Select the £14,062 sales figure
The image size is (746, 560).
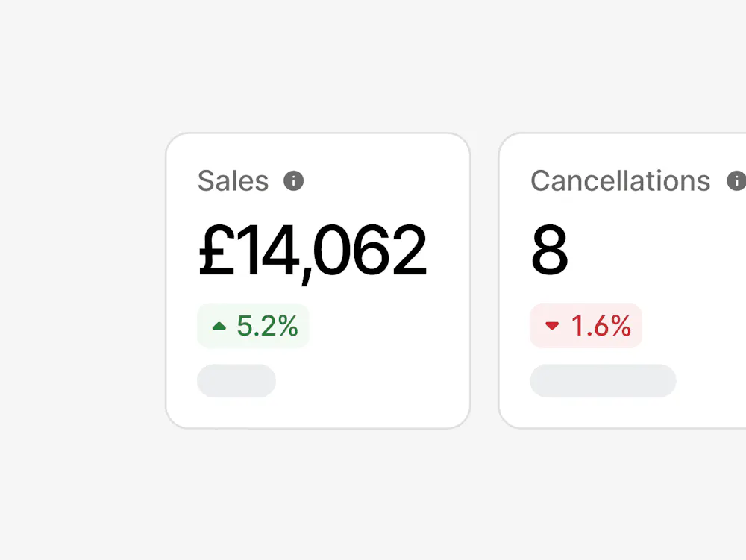[x=312, y=251]
